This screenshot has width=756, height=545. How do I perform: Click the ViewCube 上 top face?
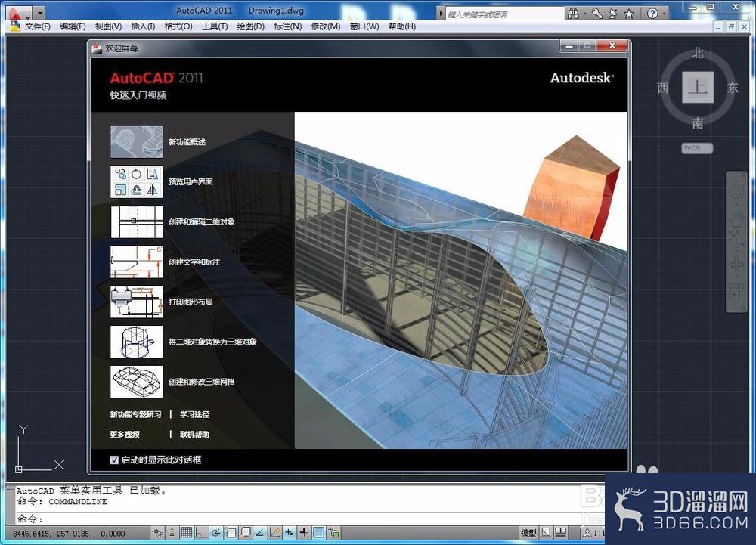click(698, 87)
